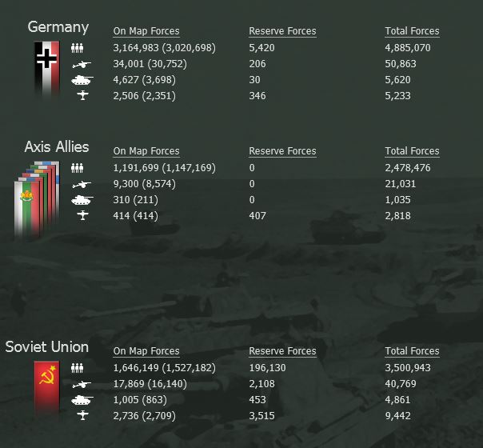Image resolution: width=483 pixels, height=448 pixels.
Task: Click the Soviet Union title text
Action: pyautogui.click(x=47, y=347)
